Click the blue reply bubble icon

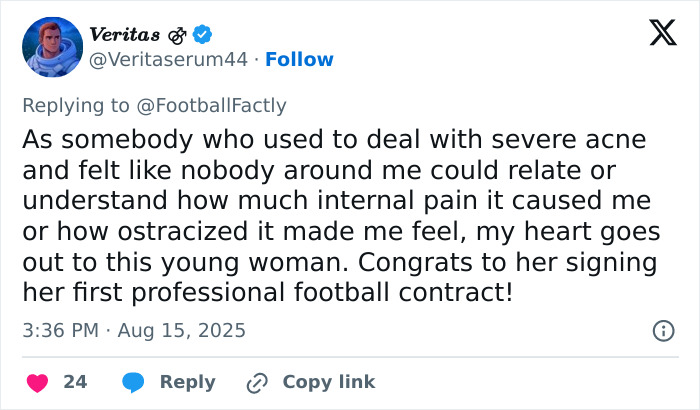133,382
